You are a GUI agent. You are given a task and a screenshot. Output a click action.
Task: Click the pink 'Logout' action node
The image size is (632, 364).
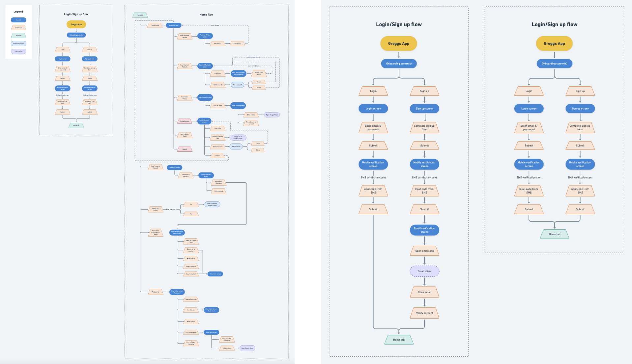tap(185, 149)
